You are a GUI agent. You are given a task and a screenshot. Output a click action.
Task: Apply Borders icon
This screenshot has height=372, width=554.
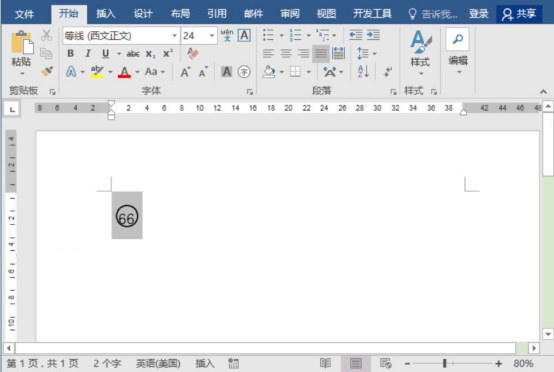tap(295, 72)
